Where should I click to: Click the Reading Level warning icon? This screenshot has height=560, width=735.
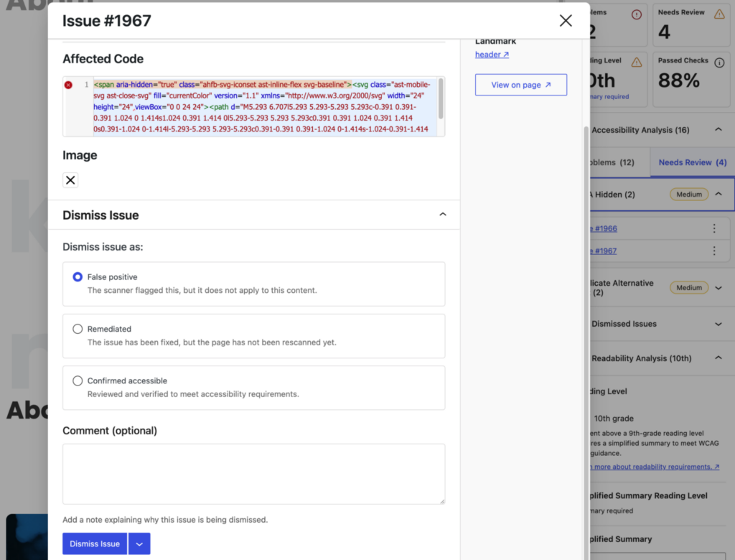(637, 62)
